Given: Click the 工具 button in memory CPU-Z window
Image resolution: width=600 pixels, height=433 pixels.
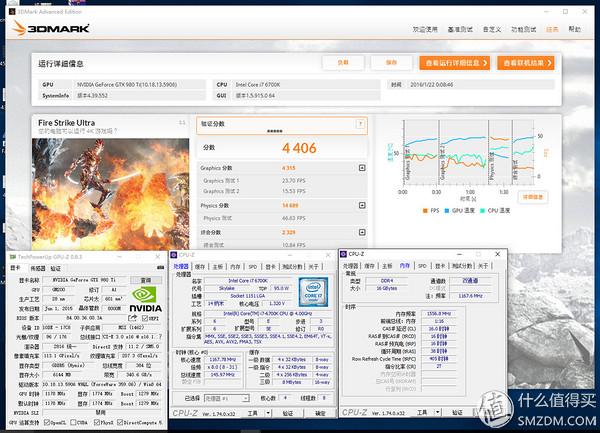Looking at the screenshot, I should [x=422, y=412].
